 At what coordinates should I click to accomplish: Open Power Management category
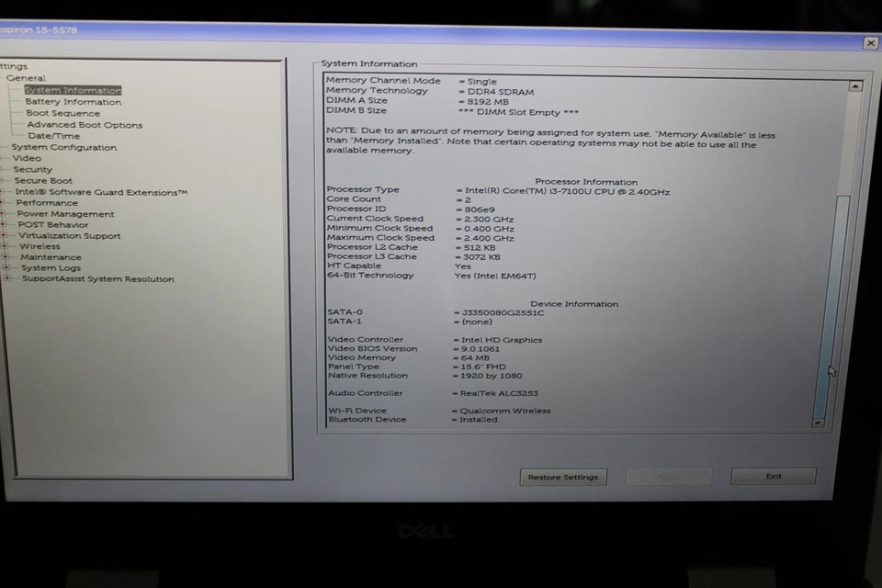tap(65, 214)
